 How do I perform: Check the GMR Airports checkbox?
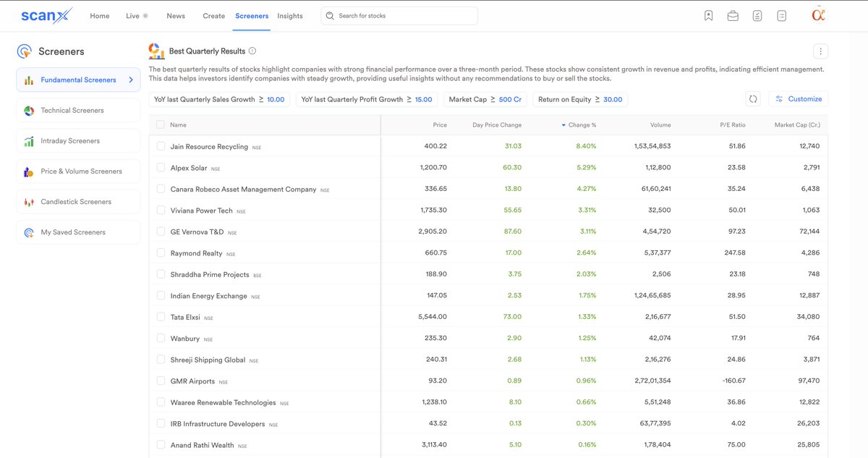161,381
